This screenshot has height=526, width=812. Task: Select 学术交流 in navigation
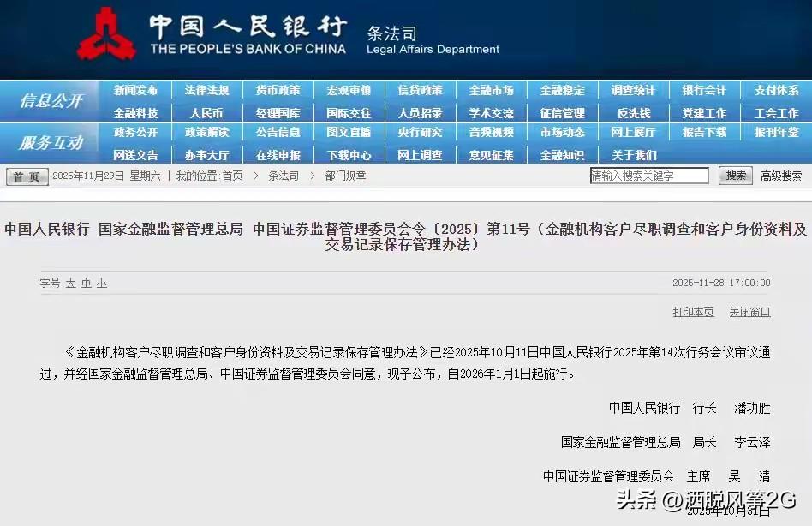[491, 113]
